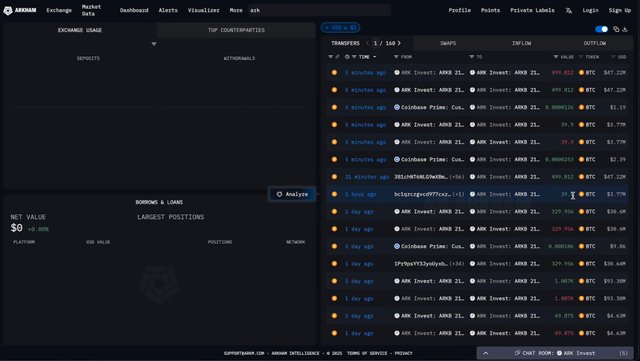Switch to the Swaps tab
Screen dimensions: 640x361
[448, 43]
